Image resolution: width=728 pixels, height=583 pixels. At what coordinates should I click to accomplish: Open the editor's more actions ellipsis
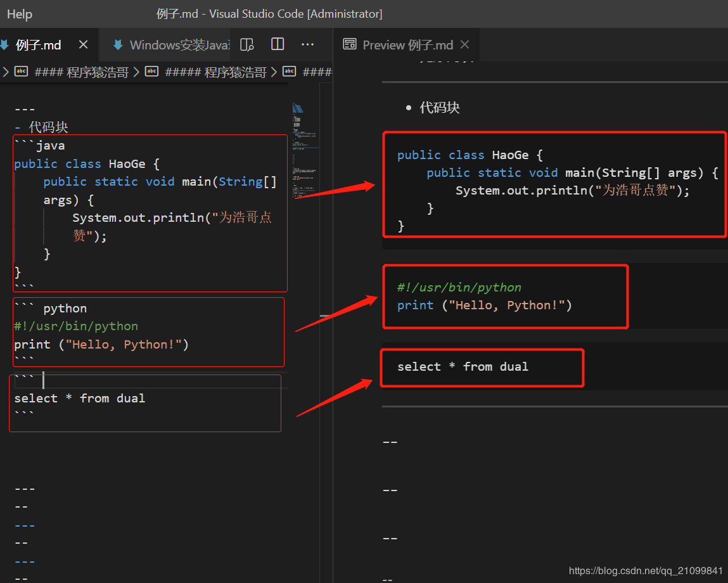tap(308, 44)
